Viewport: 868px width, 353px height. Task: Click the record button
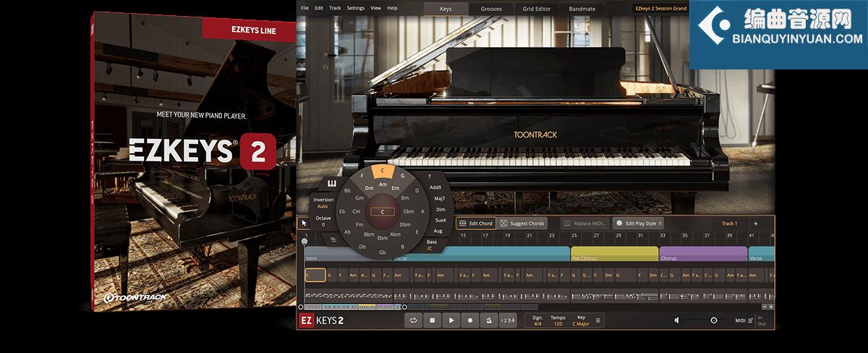pyautogui.click(x=470, y=320)
